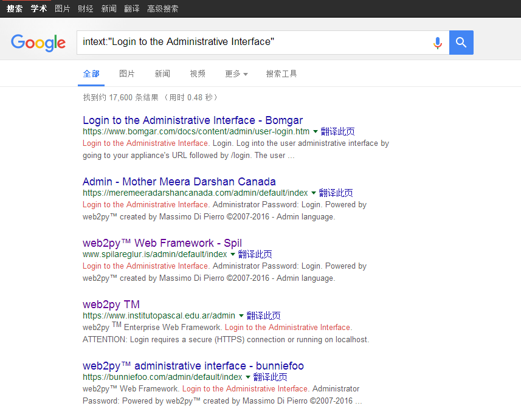Click 翻译此页 for institutopascal result
521x420 pixels.
point(263,315)
